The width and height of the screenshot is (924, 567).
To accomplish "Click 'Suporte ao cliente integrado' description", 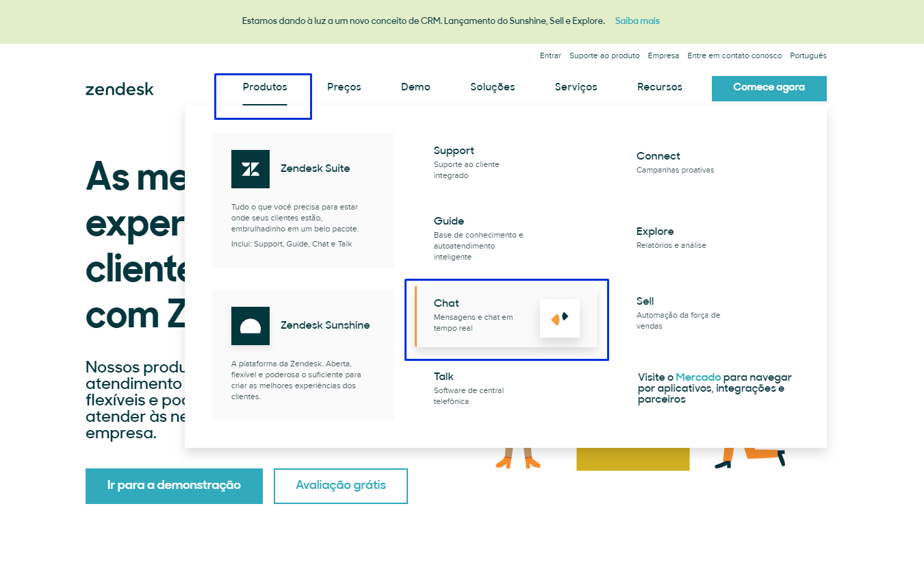I will coord(467,170).
